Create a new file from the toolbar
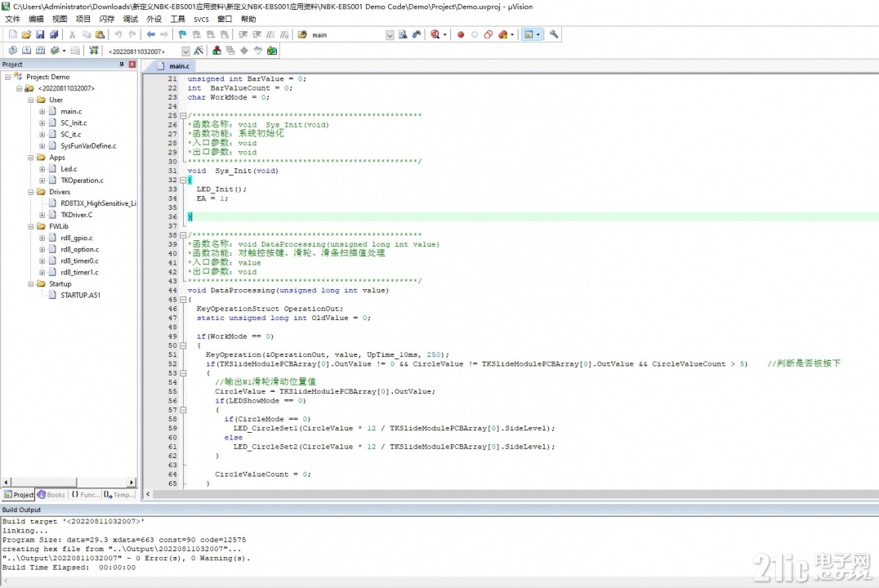879x588 pixels. [x=12, y=35]
